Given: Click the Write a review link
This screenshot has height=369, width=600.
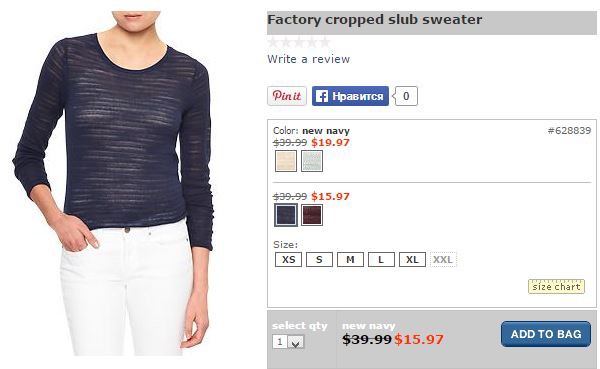Looking at the screenshot, I should pos(308,59).
